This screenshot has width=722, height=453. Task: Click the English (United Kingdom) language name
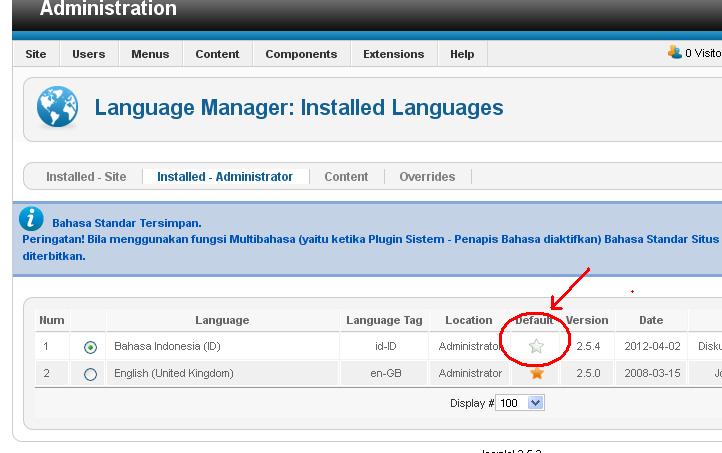[174, 373]
